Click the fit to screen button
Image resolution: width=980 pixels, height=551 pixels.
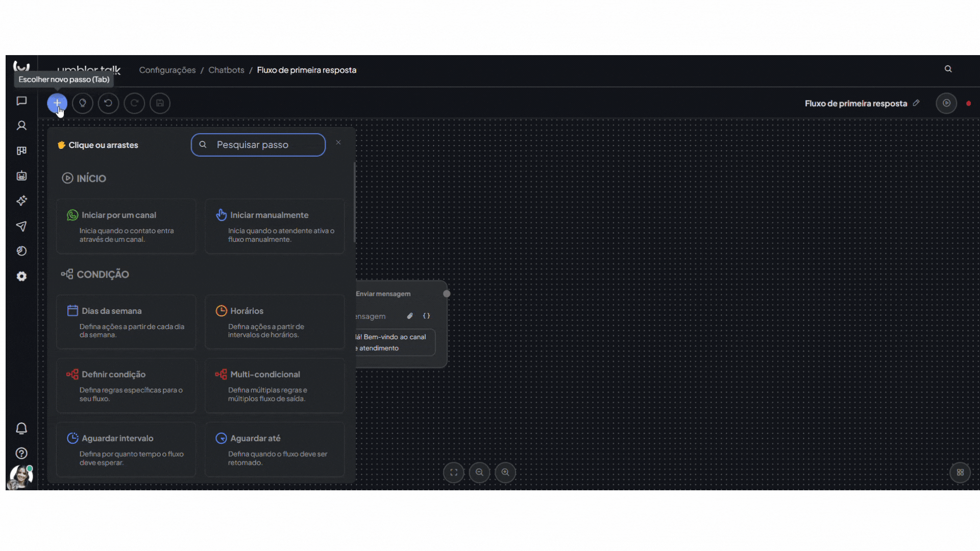(x=453, y=472)
